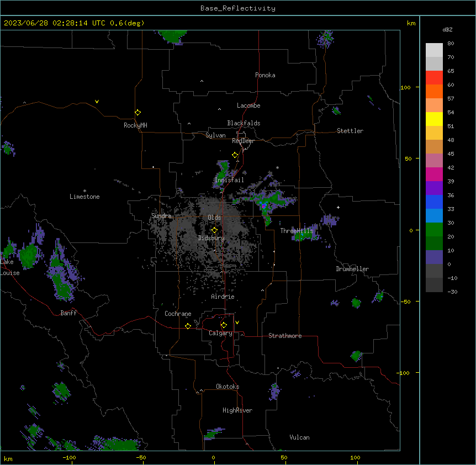Viewport: 476px width, 465px height.
Task: Click the Banff label
Action: (x=68, y=313)
